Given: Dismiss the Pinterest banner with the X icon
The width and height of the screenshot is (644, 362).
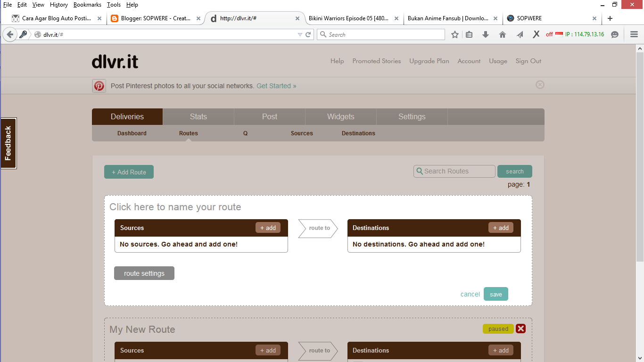Looking at the screenshot, I should [540, 84].
